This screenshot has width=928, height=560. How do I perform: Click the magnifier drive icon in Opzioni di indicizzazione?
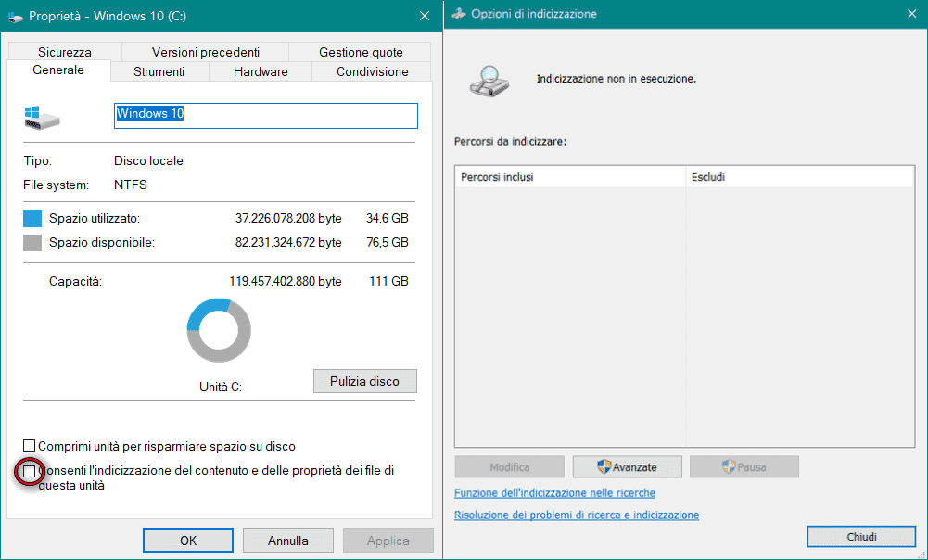pyautogui.click(x=489, y=82)
